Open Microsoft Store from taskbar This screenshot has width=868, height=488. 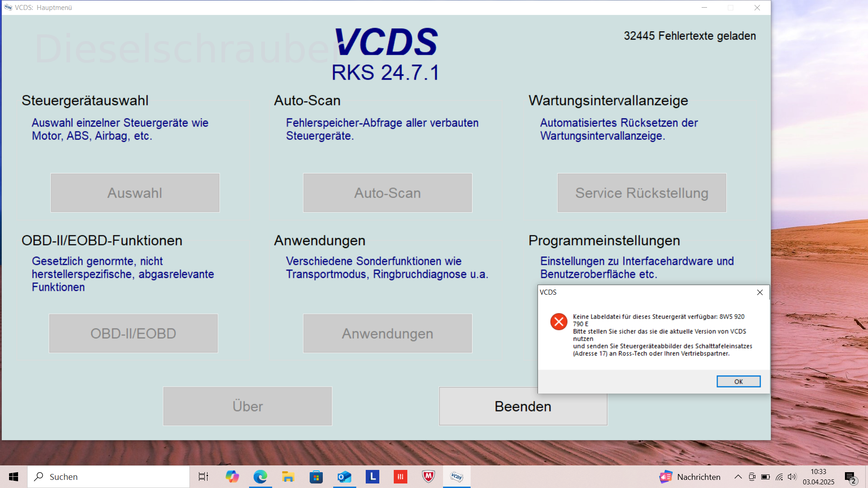pos(316,477)
